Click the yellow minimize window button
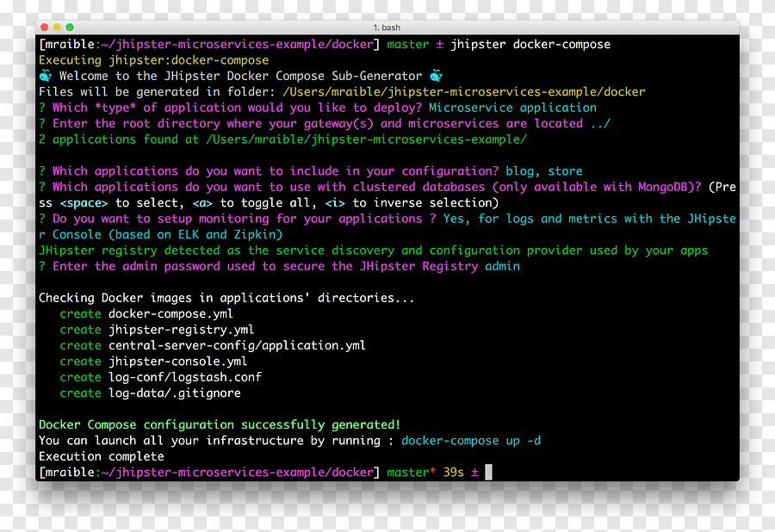Image resolution: width=775 pixels, height=532 pixels. (57, 28)
